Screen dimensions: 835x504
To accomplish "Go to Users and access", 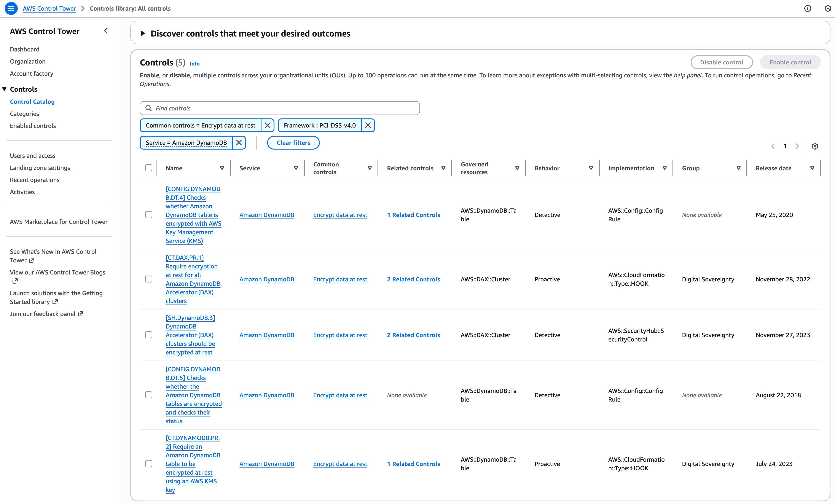I will 33,156.
